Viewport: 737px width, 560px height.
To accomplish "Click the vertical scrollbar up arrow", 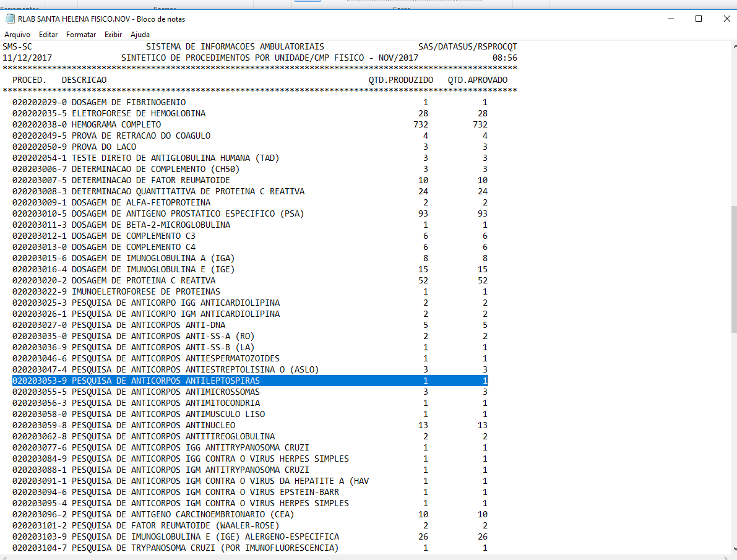I will [x=733, y=46].
